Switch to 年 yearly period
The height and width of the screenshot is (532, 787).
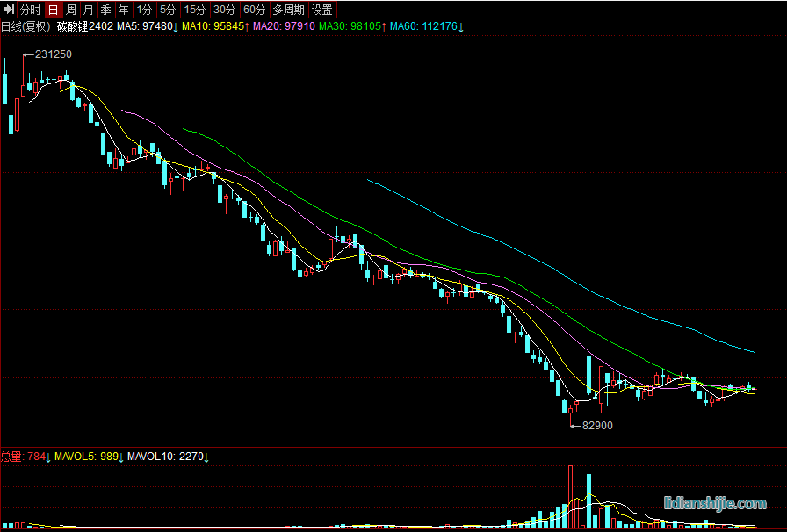pyautogui.click(x=123, y=10)
